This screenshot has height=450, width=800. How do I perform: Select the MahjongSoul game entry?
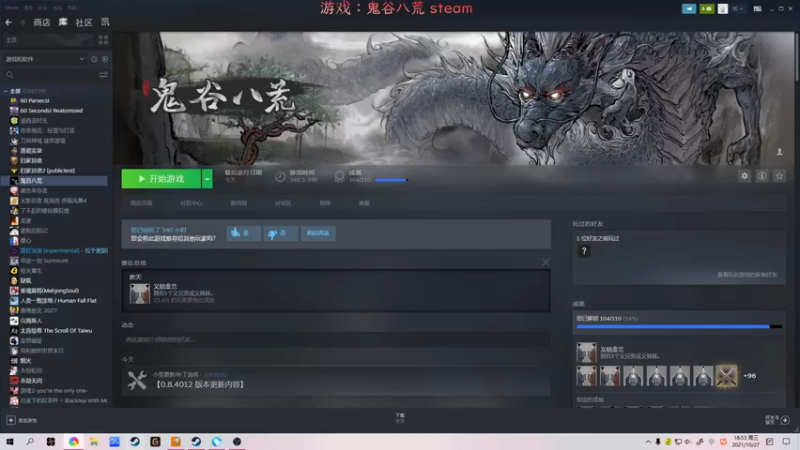tap(49, 291)
